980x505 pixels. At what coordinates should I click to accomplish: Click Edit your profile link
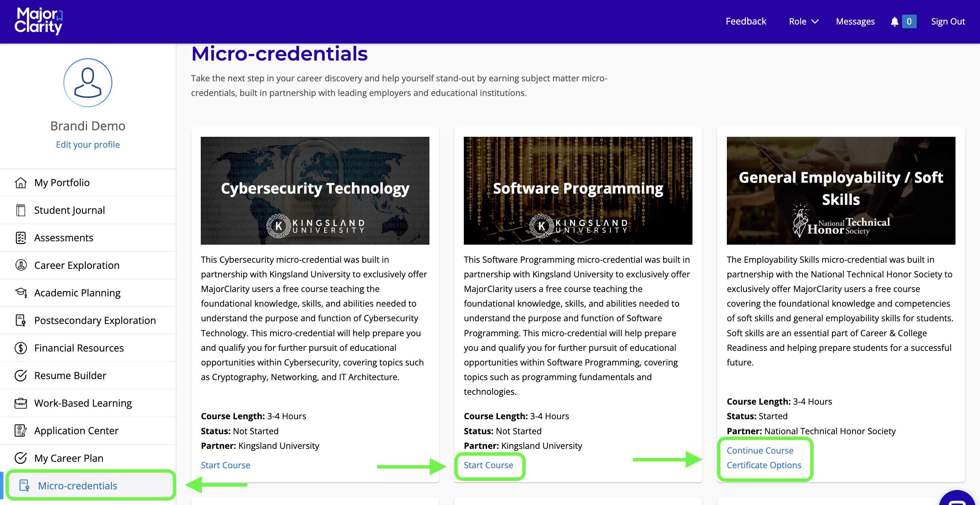tap(87, 145)
